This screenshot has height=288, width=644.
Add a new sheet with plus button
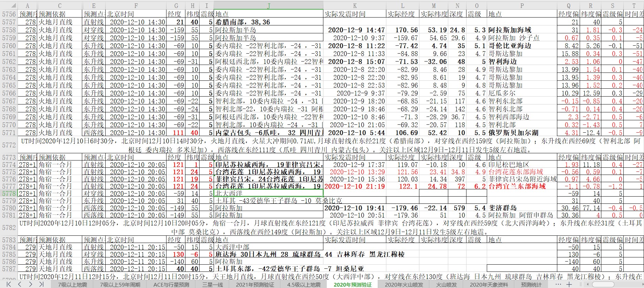point(569,284)
